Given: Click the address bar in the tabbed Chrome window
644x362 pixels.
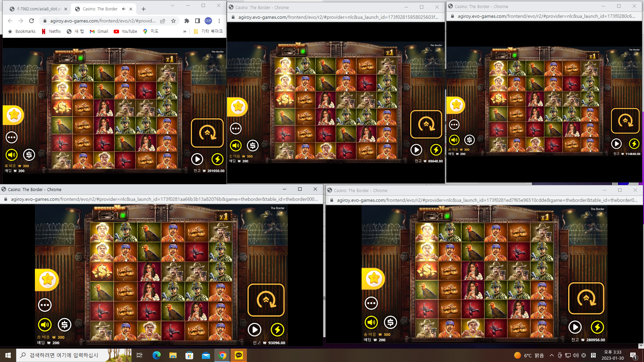Looking at the screenshot, I should pyautogui.click(x=102, y=21).
